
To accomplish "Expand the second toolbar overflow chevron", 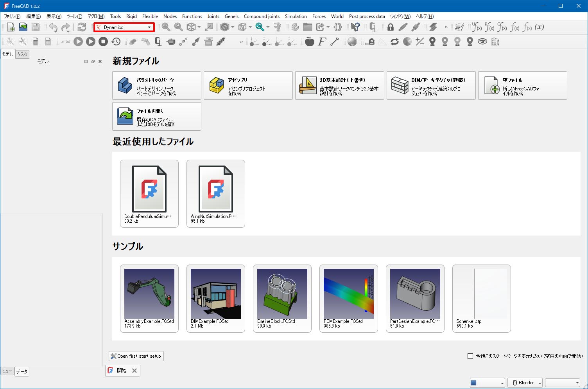I will [241, 41].
